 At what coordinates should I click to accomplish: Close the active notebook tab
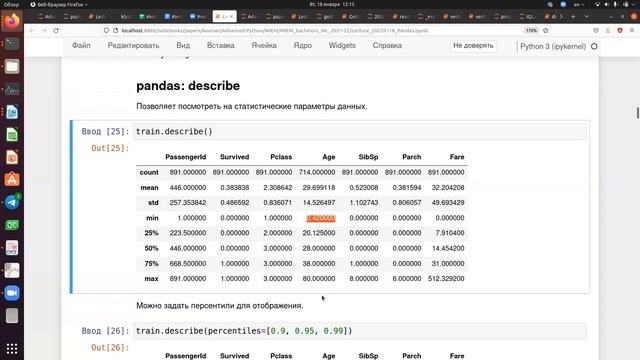click(231, 17)
